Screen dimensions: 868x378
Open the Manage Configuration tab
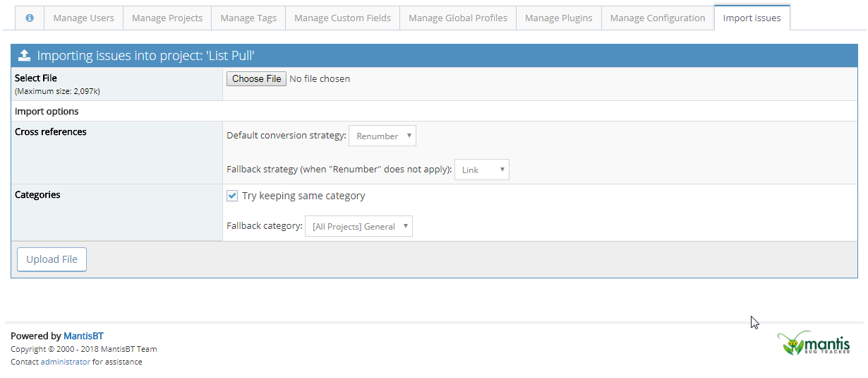[x=657, y=18]
